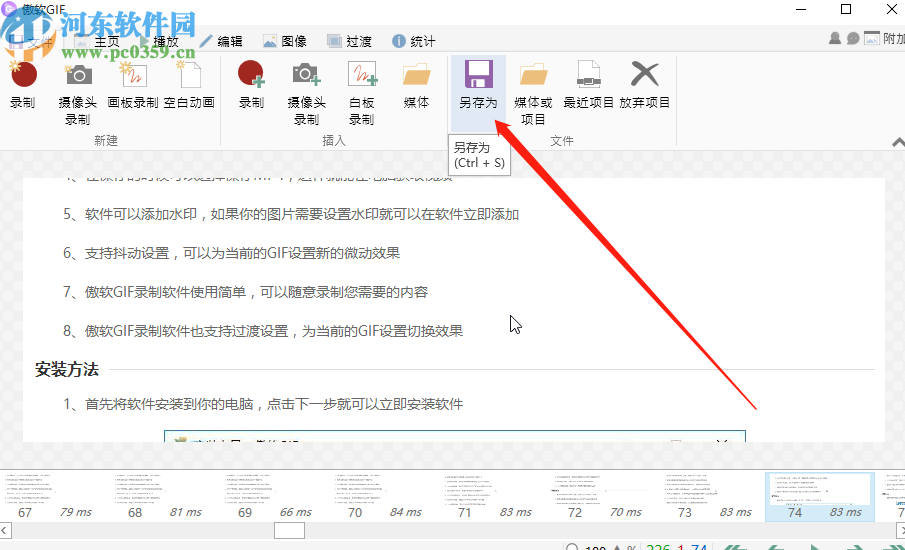Click the line starting with 7、傲软GIF录制软件使用简单
This screenshot has width=905, height=550.
(245, 292)
